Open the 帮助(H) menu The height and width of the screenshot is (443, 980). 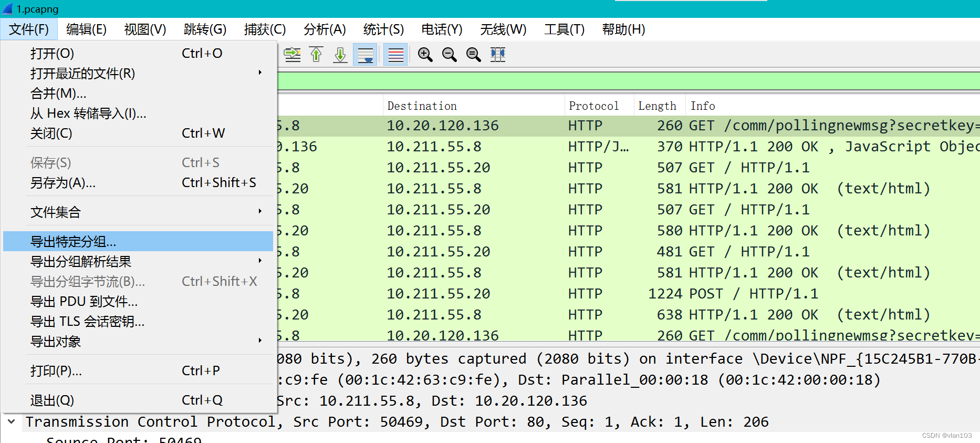[624, 29]
